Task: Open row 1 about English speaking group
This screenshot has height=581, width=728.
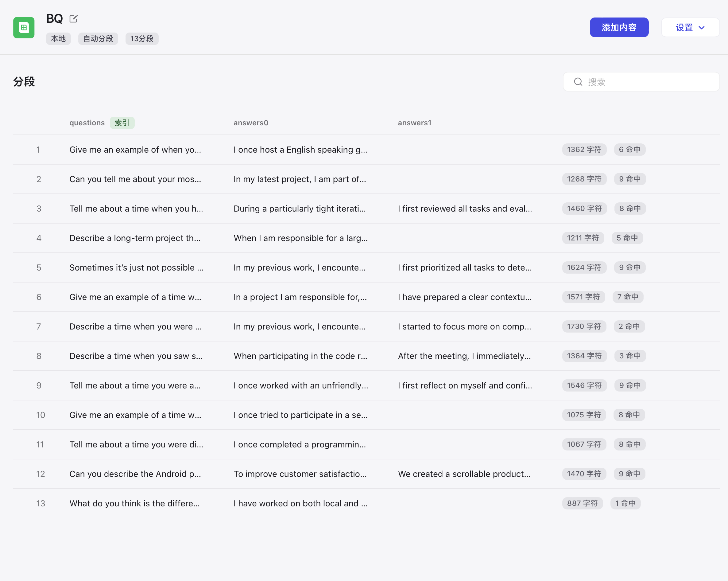Action: tap(300, 150)
